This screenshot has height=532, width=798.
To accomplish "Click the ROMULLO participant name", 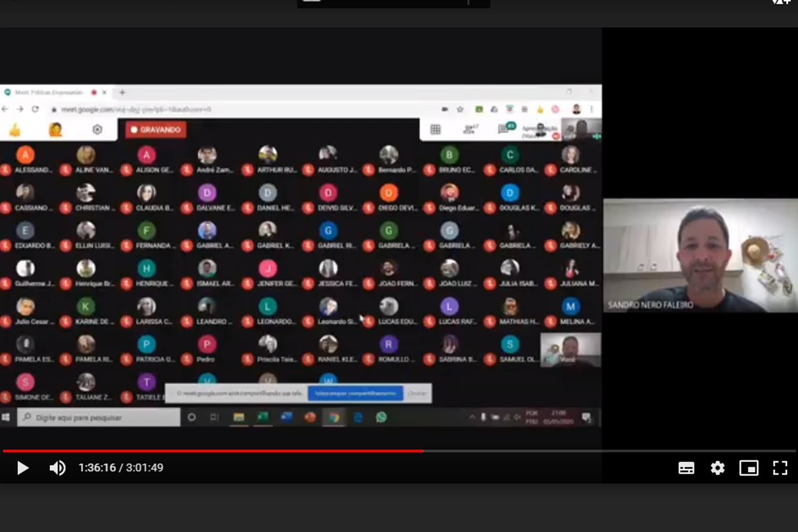I will point(396,360).
